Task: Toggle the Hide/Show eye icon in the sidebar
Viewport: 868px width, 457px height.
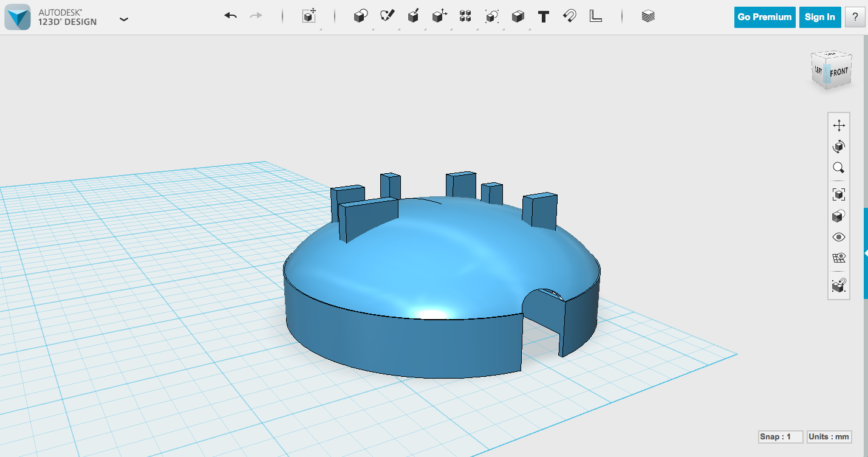Action: point(839,236)
